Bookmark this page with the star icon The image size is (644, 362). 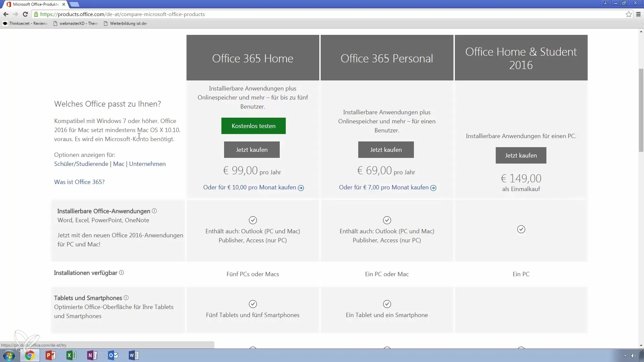coord(629,14)
